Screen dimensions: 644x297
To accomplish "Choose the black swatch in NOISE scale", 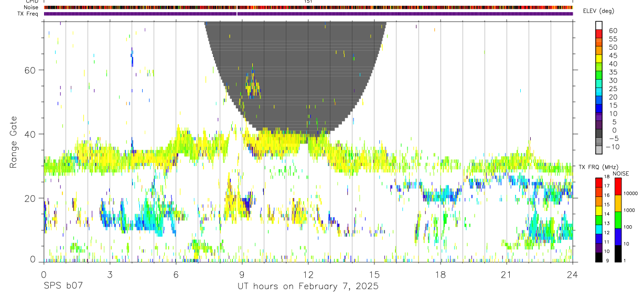I will pos(618,252).
